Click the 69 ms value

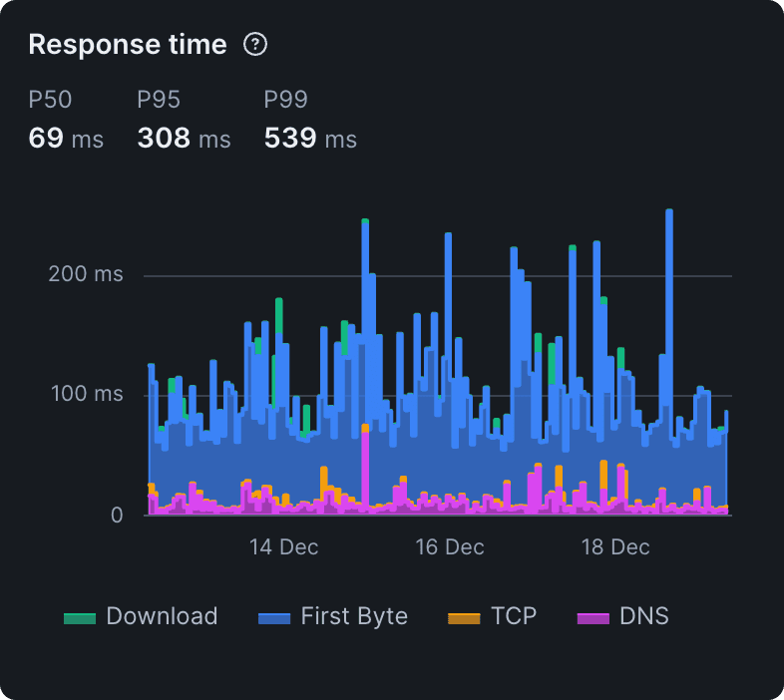pyautogui.click(x=66, y=138)
